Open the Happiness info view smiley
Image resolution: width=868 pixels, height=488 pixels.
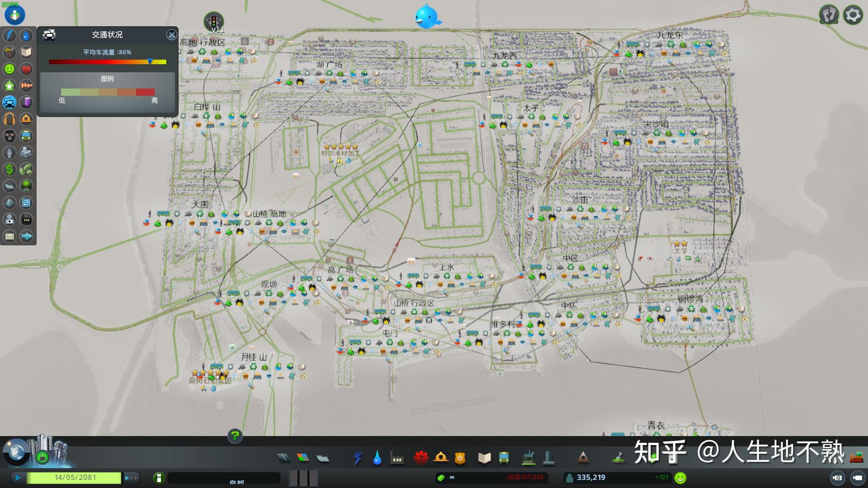click(9, 69)
